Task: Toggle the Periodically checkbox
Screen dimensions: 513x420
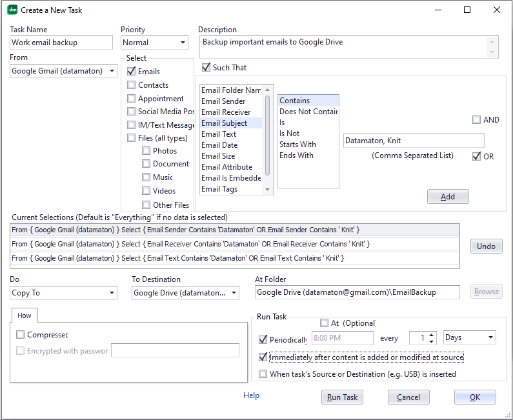Action: click(x=263, y=339)
